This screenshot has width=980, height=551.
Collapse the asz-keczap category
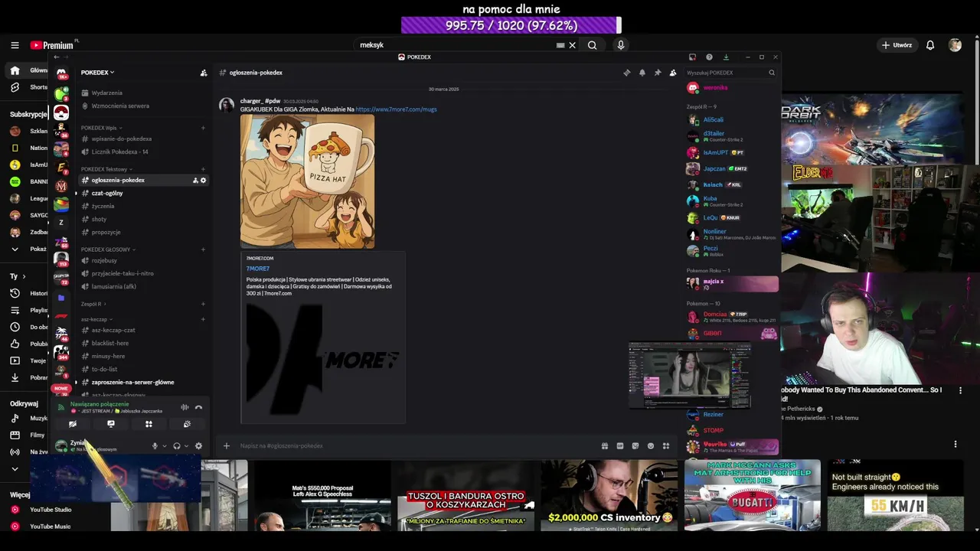click(x=96, y=319)
